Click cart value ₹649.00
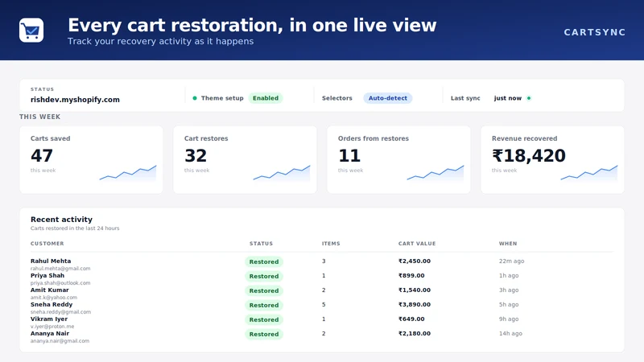 (x=411, y=319)
